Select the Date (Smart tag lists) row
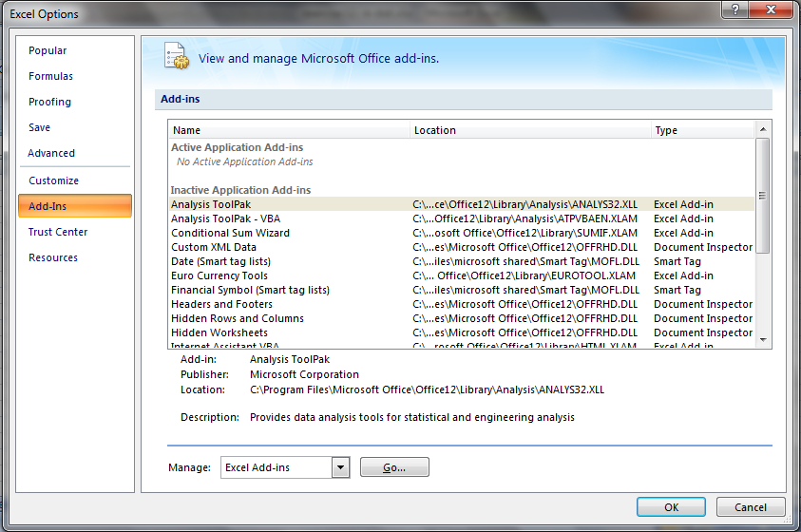The image size is (801, 532). pyautogui.click(x=462, y=261)
